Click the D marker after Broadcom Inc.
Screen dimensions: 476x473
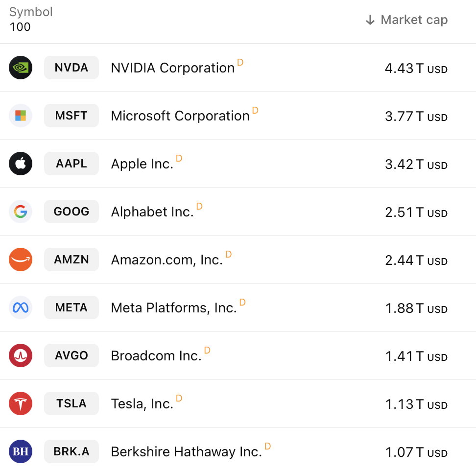tap(207, 350)
